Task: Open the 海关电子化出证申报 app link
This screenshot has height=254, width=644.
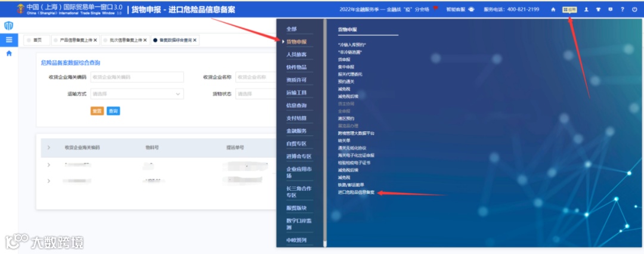Action: 356,156
